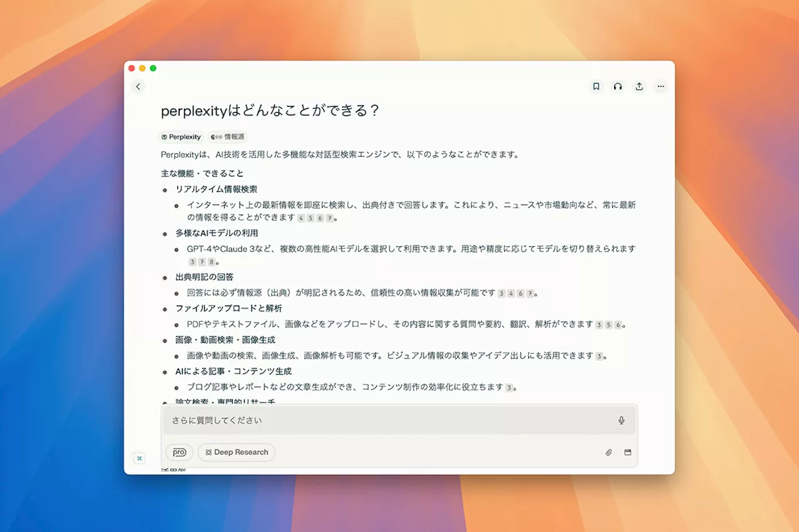The height and width of the screenshot is (532, 799).
Task: Bookmark this thread with the bookmark icon
Action: (x=596, y=87)
